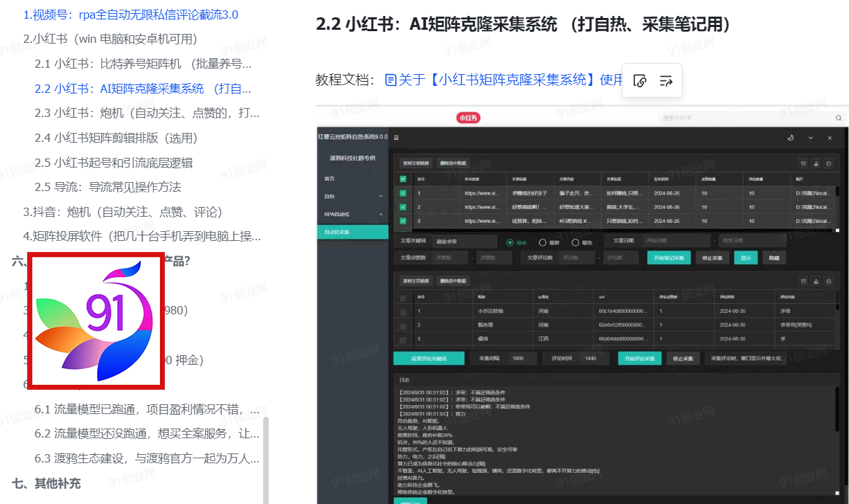
Task: Click the copy link icon in floating toolbar
Action: pyautogui.click(x=641, y=81)
